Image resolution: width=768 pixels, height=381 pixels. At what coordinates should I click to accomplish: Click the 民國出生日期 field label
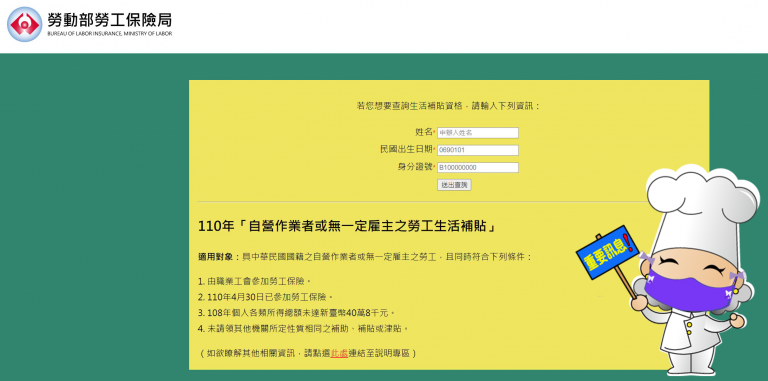coord(407,149)
